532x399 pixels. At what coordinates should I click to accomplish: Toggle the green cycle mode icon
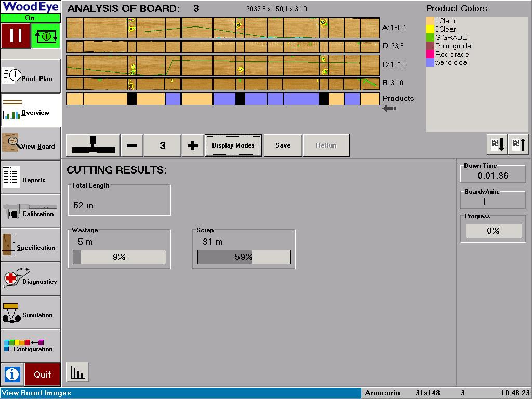[x=46, y=36]
